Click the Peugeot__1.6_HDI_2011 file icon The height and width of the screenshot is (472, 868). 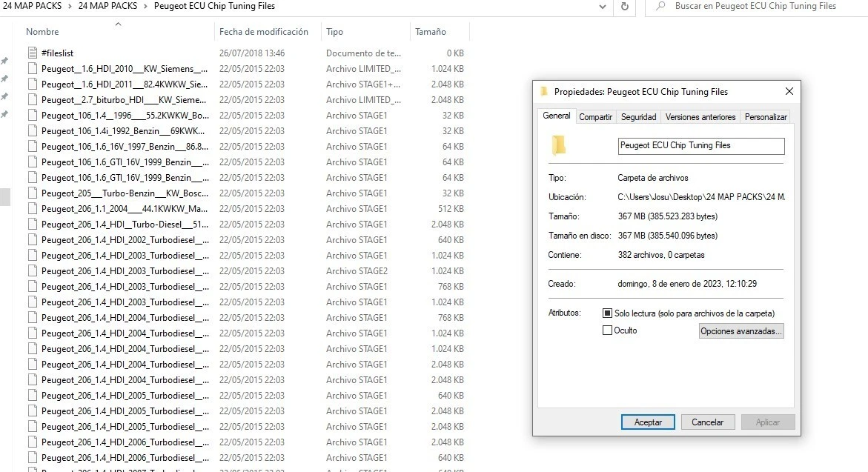tap(33, 84)
